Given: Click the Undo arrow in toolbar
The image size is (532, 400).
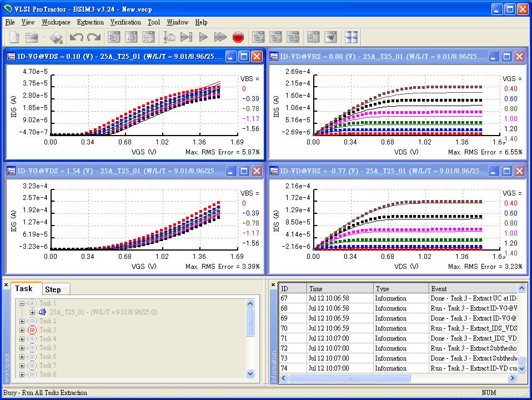Looking at the screenshot, I should coord(76,37).
